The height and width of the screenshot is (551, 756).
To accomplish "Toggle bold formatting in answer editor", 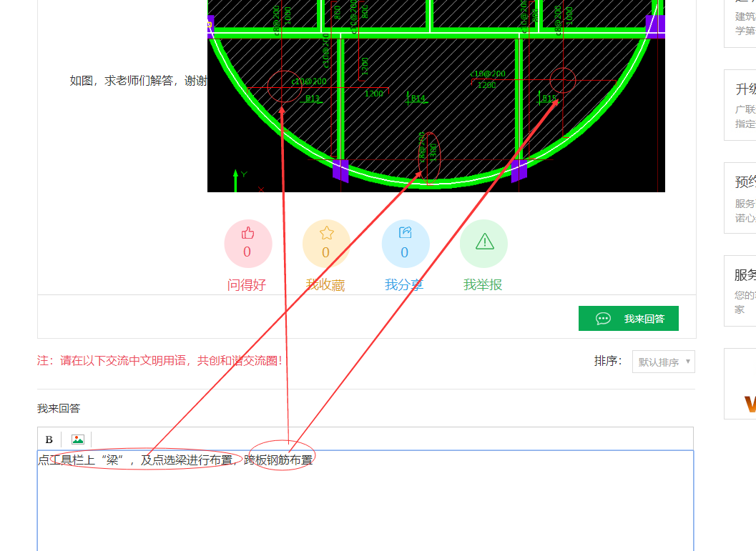I will (x=49, y=440).
